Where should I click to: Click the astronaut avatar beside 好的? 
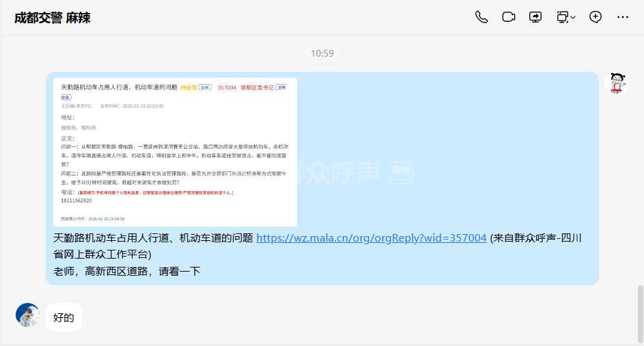(27, 315)
